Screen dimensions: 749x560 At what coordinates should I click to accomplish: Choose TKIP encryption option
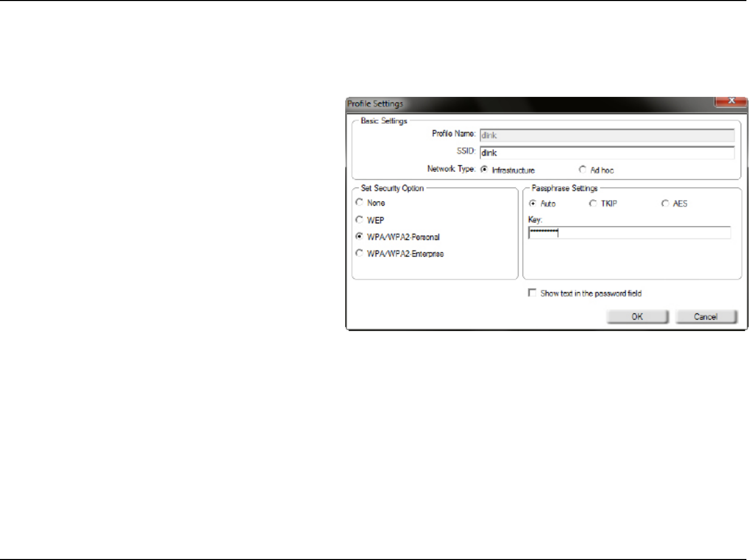click(x=593, y=203)
